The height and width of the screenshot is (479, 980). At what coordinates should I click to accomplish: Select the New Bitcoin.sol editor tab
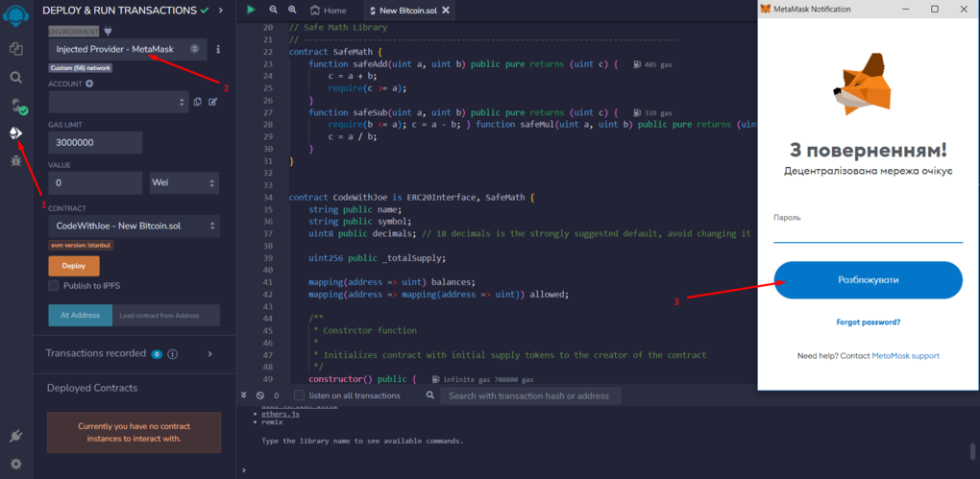coord(402,11)
